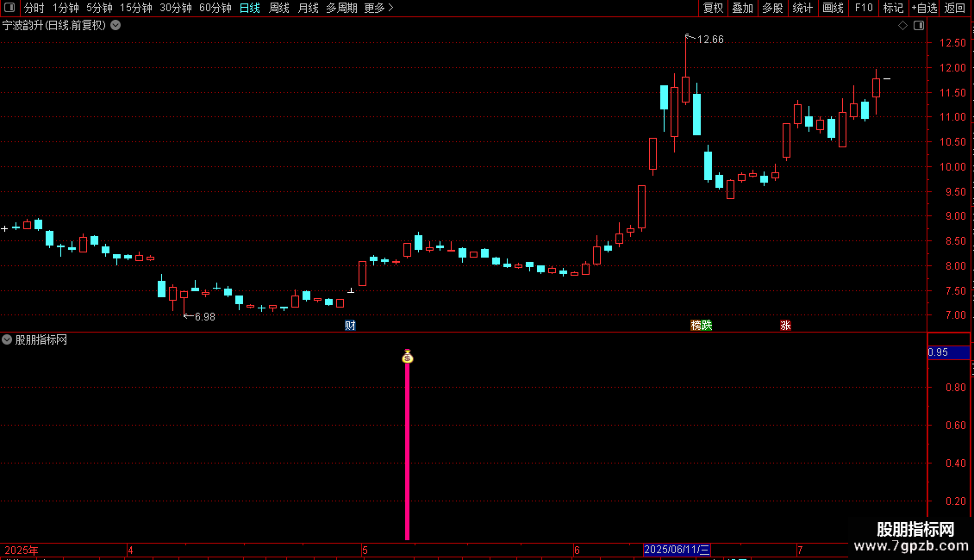This screenshot has width=974, height=560.
Task: Click month 6 on the time axis
Action: pyautogui.click(x=577, y=550)
